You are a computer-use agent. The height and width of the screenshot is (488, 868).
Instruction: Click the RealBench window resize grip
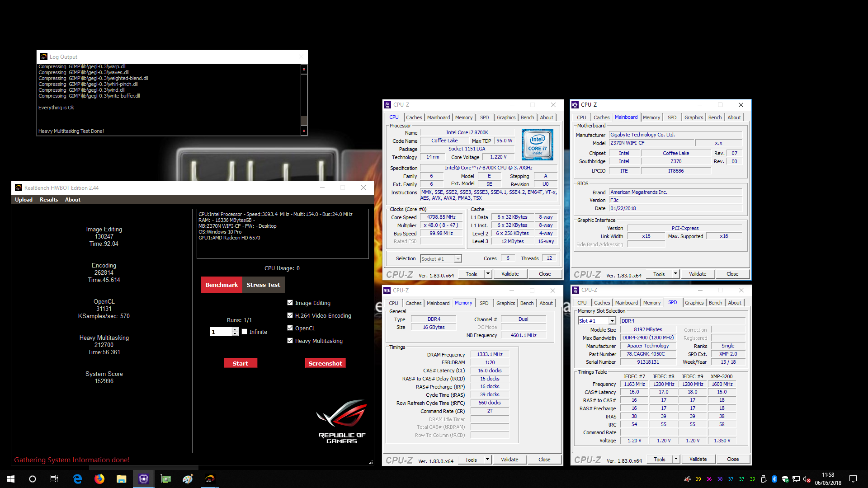tap(371, 462)
